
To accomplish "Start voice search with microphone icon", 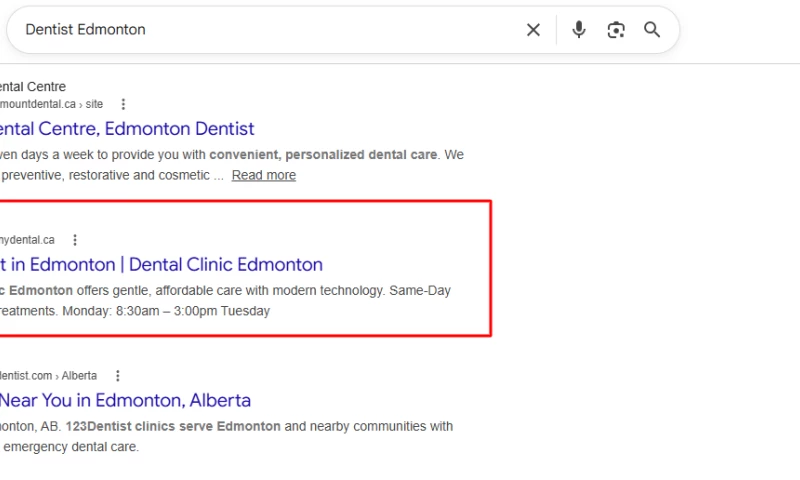I will (579, 30).
